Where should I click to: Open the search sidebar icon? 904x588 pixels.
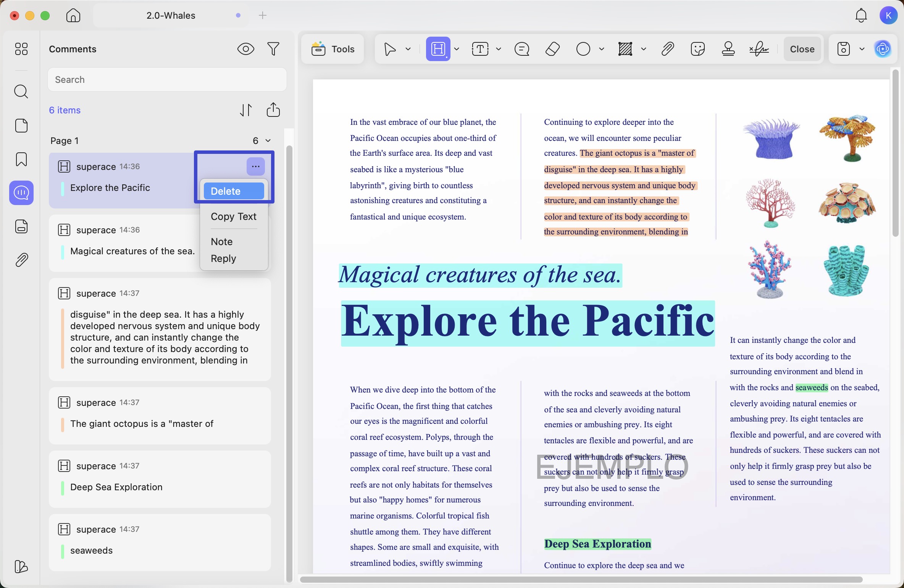point(21,92)
